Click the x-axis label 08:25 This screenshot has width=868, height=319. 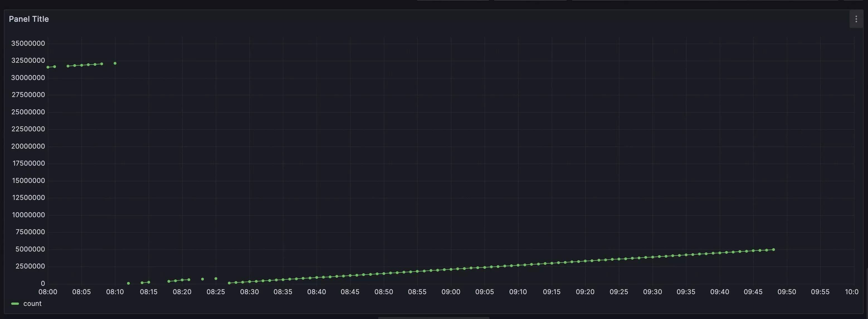coord(216,292)
